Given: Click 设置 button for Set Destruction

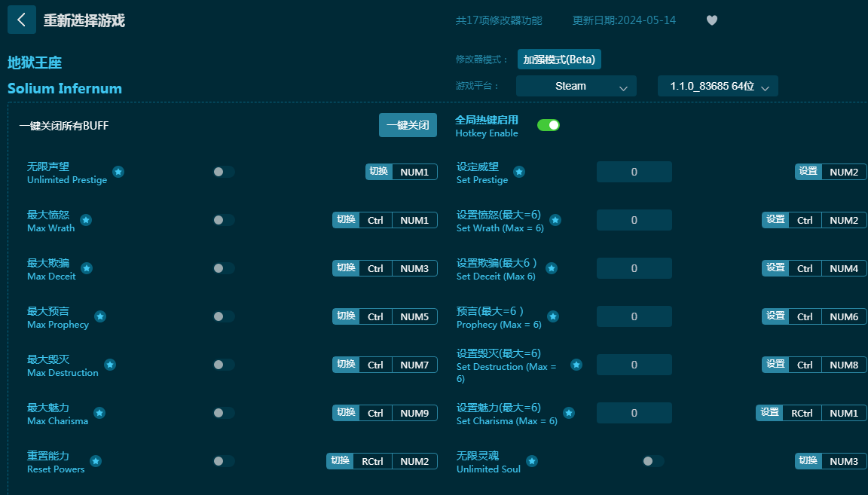Looking at the screenshot, I should click(x=775, y=365).
